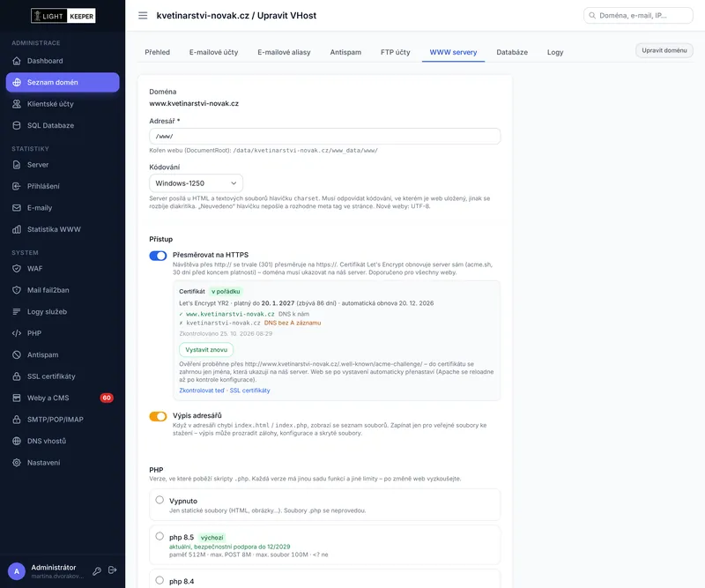Click the Seznam domén globe icon
Screen dimensions: 705x588
pyautogui.click(x=17, y=82)
